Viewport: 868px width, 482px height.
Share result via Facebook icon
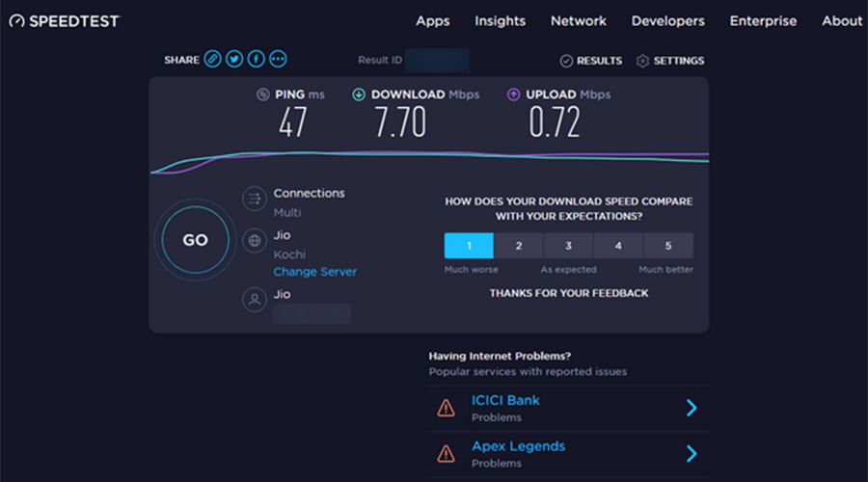click(x=257, y=60)
